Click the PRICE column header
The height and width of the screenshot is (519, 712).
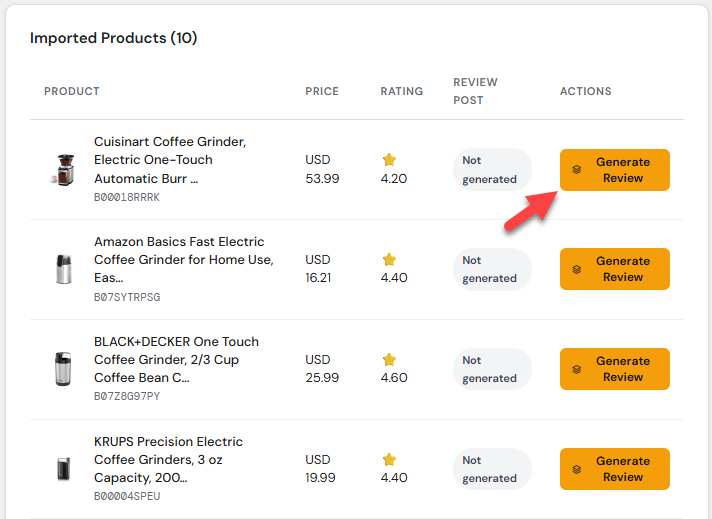click(322, 91)
